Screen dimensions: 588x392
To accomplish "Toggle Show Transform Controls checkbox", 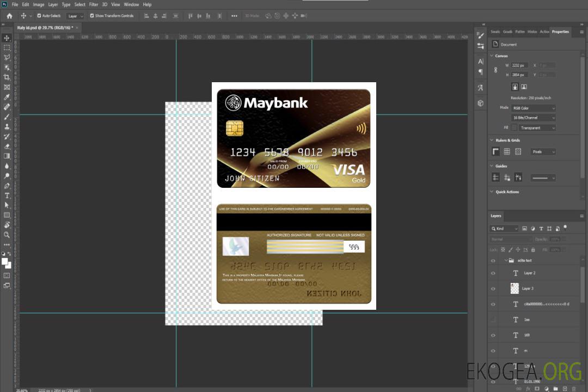I will point(92,16).
